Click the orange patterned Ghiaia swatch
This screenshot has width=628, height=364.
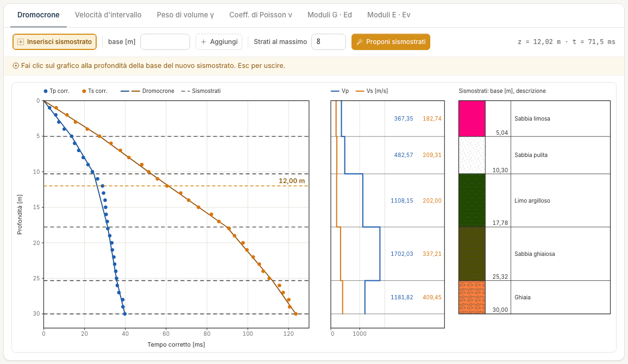[x=472, y=297]
